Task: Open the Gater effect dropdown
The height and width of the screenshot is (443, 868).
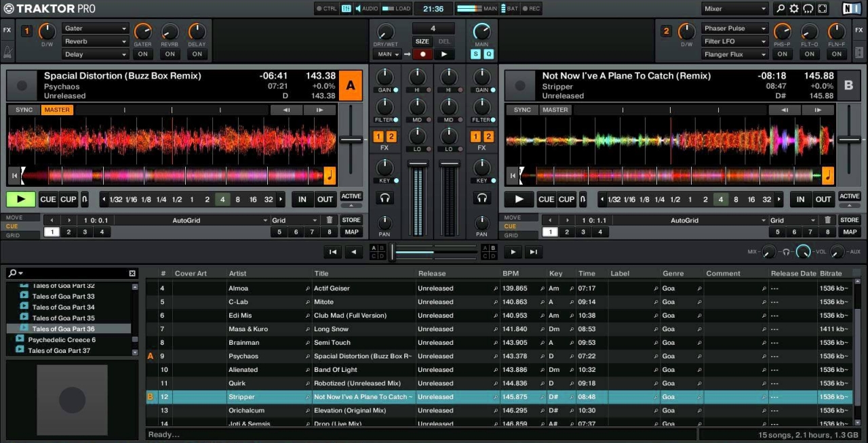Action: 96,28
